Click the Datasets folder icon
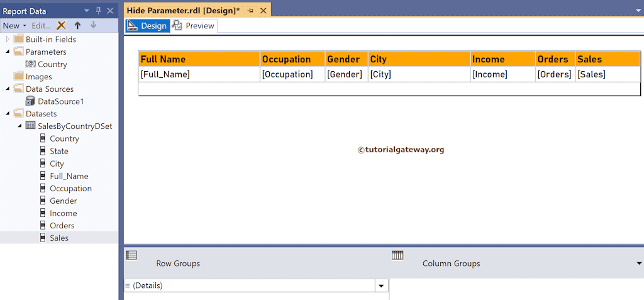 coord(18,113)
